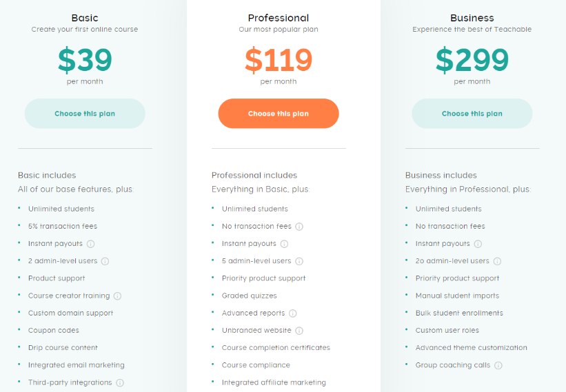Choose the Basic plan button
This screenshot has height=392, width=566.
click(85, 114)
